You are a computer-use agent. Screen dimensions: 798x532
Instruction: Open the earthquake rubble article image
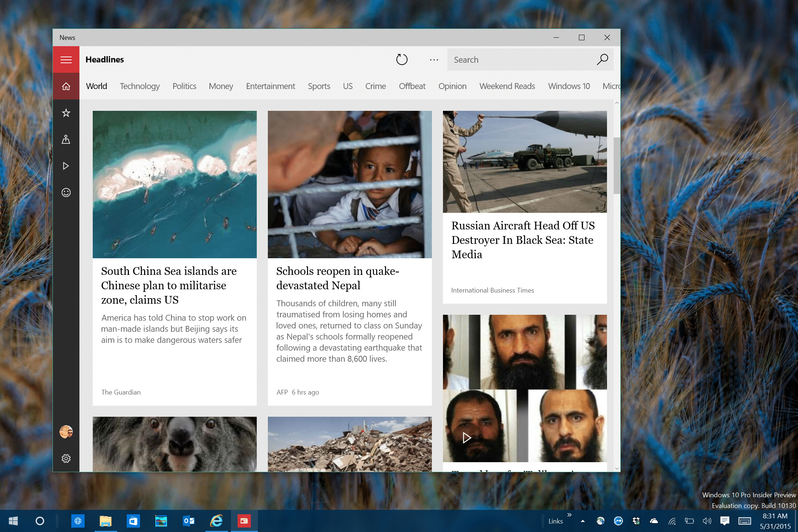coord(350,444)
